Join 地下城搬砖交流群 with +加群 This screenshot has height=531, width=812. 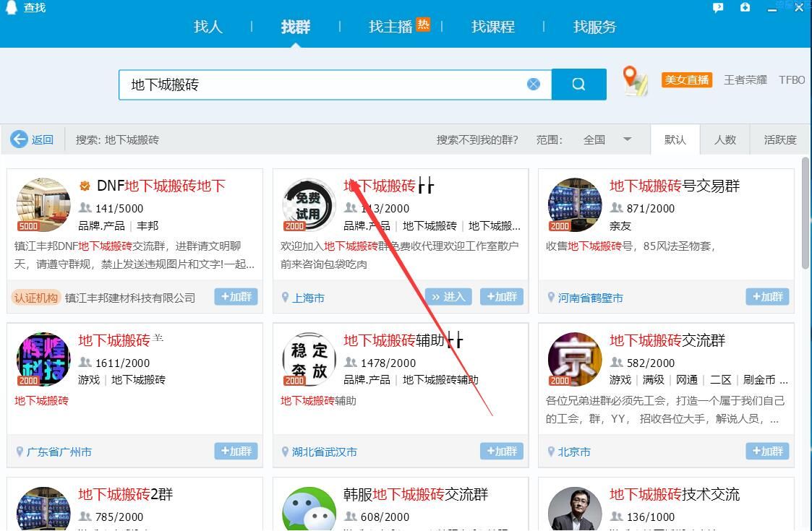point(767,451)
